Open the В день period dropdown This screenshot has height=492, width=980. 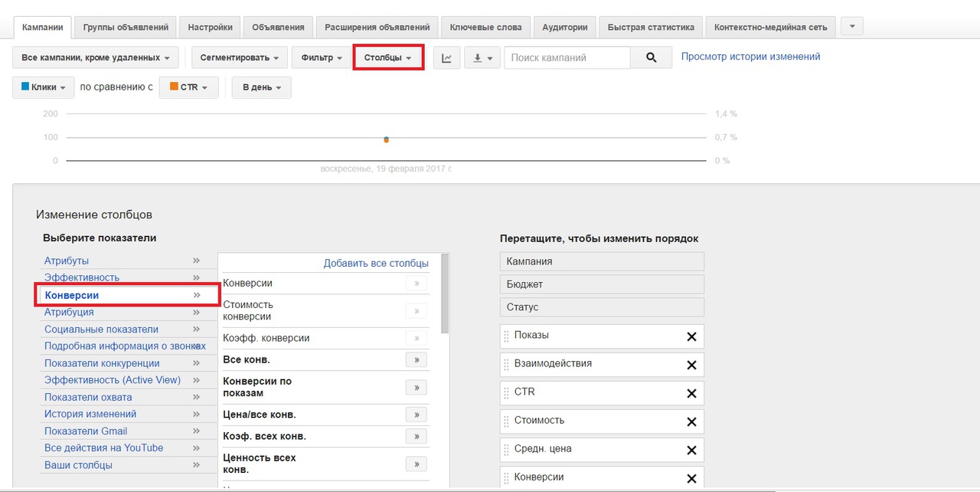262,87
